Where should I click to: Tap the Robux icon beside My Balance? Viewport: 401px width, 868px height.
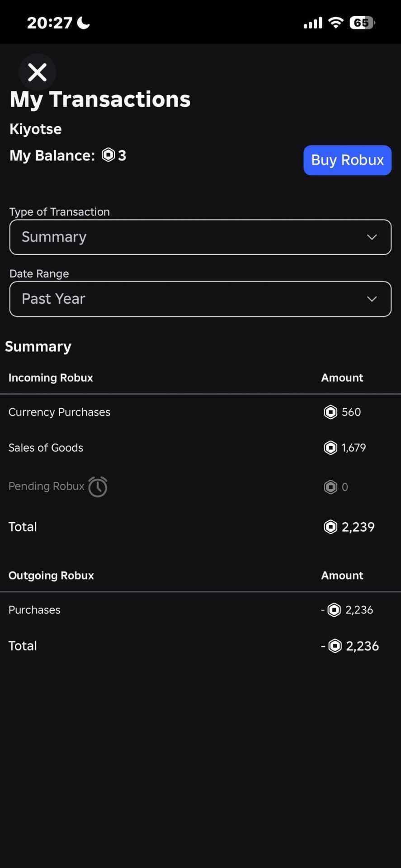pyautogui.click(x=109, y=155)
